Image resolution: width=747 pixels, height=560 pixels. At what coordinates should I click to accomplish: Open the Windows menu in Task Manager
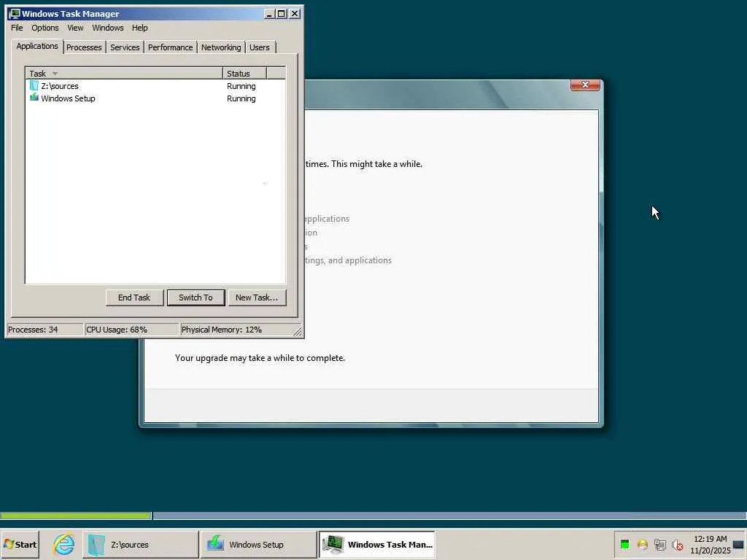108,28
